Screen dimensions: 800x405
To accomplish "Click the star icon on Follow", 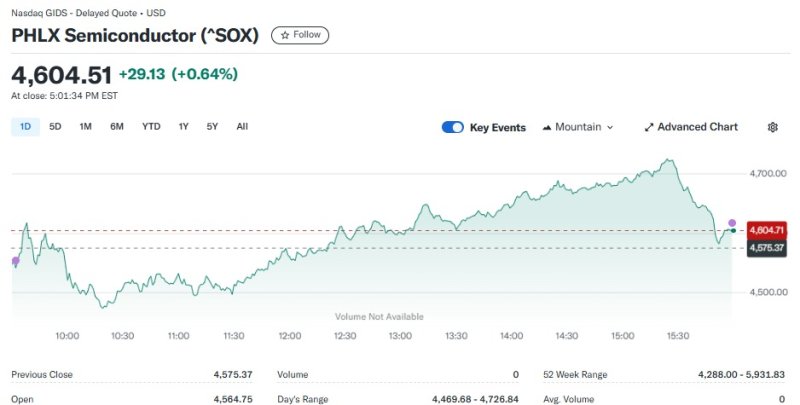I will tap(285, 35).
